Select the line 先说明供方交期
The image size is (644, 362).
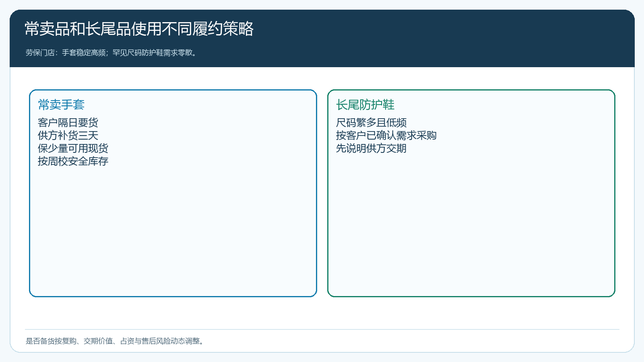pos(371,148)
